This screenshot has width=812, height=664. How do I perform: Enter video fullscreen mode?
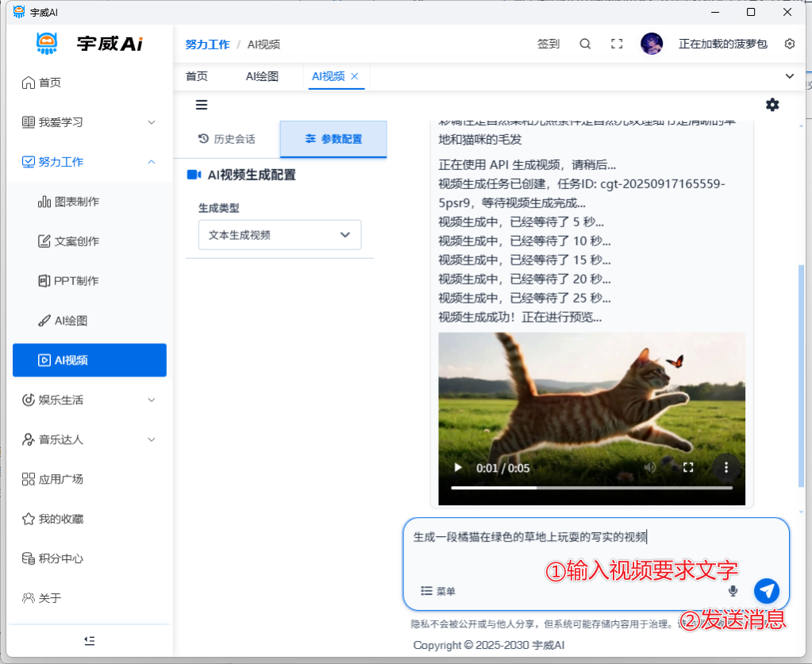tap(688, 468)
